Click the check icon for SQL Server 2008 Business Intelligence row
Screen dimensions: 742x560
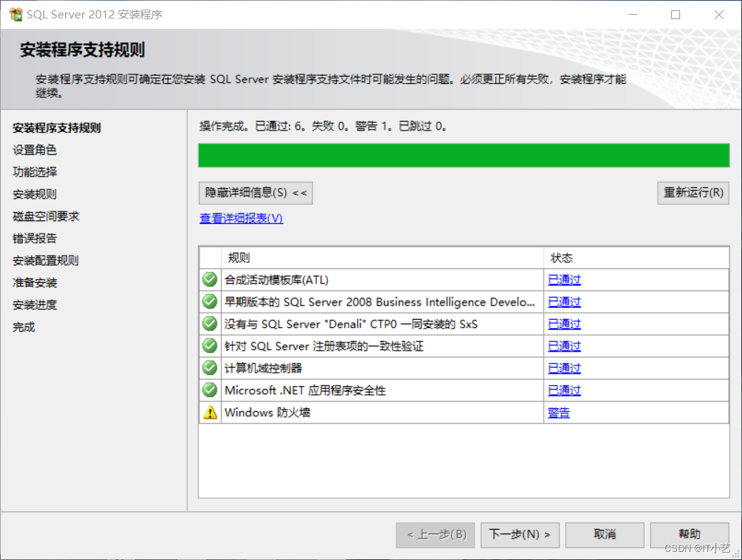210,301
